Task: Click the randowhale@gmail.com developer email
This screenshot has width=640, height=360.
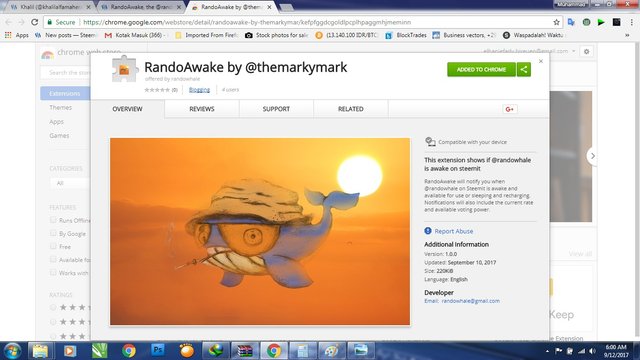Action: [x=471, y=301]
